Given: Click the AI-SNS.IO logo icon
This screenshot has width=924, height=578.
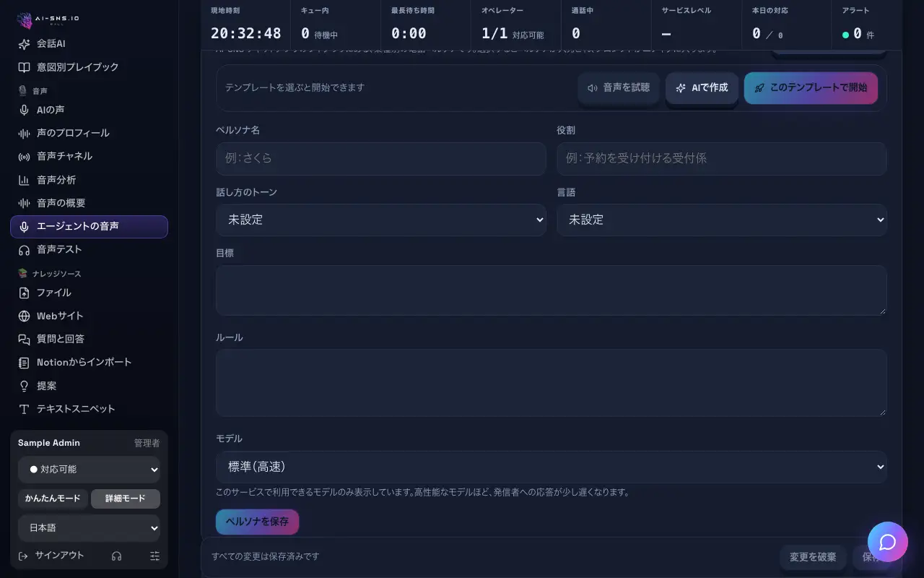Looking at the screenshot, I should (x=24, y=22).
